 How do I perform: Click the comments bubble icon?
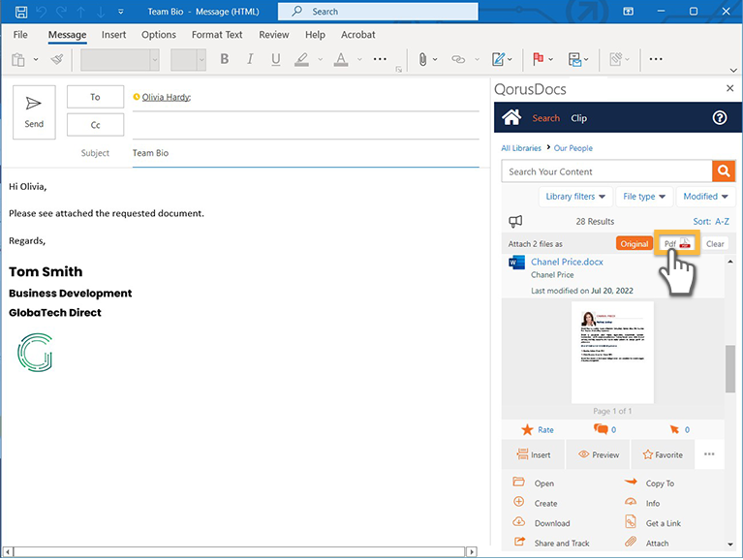(601, 429)
